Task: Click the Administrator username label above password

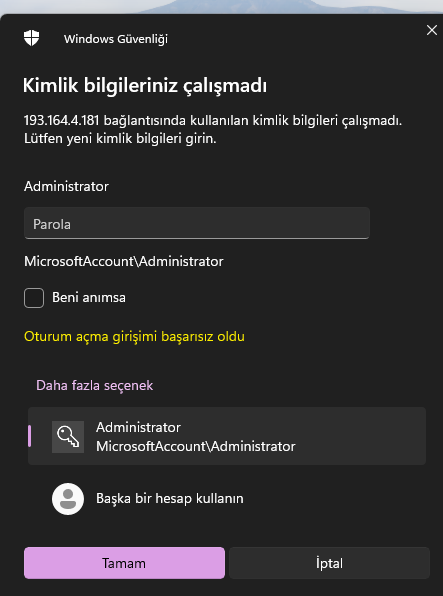Action: pos(66,186)
